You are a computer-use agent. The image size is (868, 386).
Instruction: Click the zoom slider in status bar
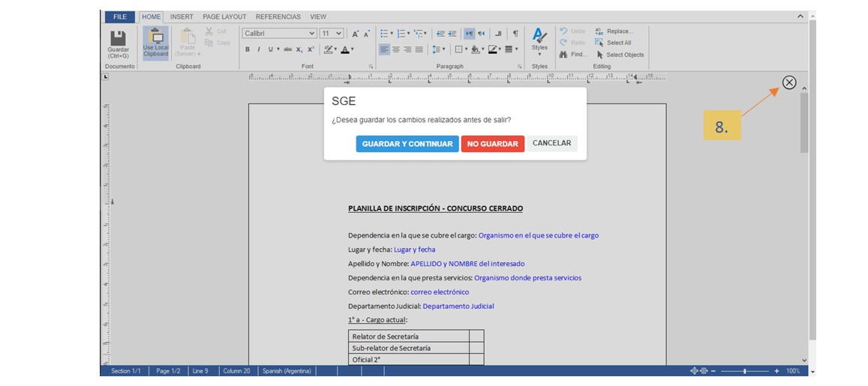point(744,371)
